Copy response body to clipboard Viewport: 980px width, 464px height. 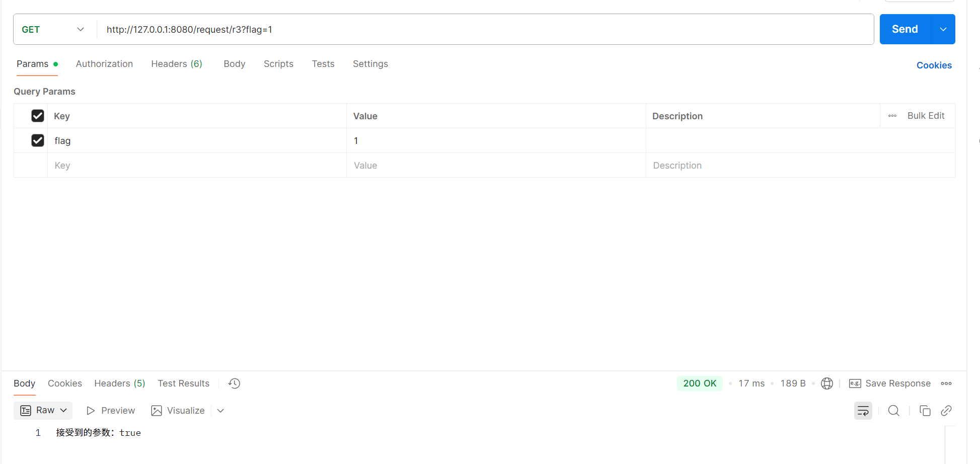point(925,411)
